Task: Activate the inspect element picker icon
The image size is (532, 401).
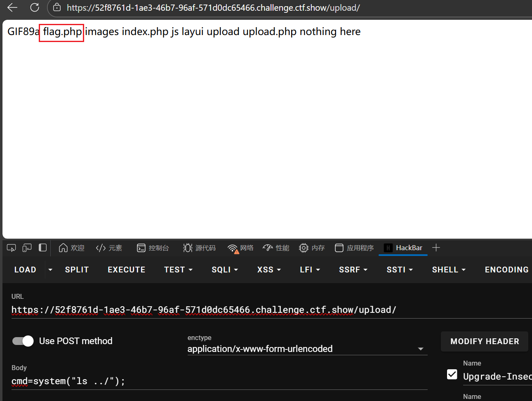Action: (12, 248)
